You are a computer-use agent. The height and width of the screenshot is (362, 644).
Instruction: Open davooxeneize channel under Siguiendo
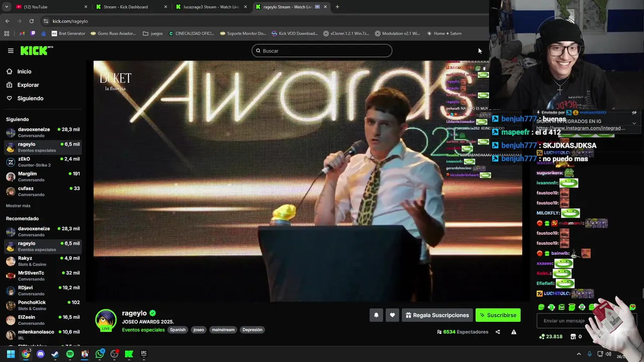pos(43,132)
